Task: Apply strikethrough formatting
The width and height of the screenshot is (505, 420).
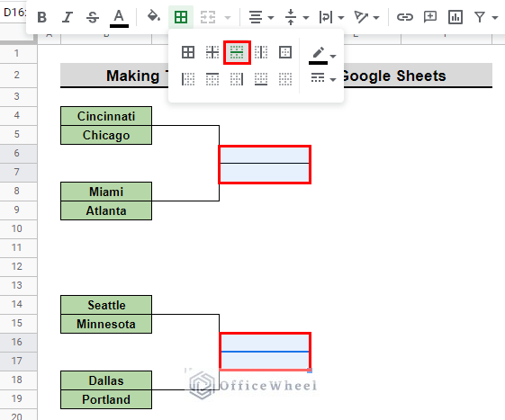Action: click(x=93, y=17)
